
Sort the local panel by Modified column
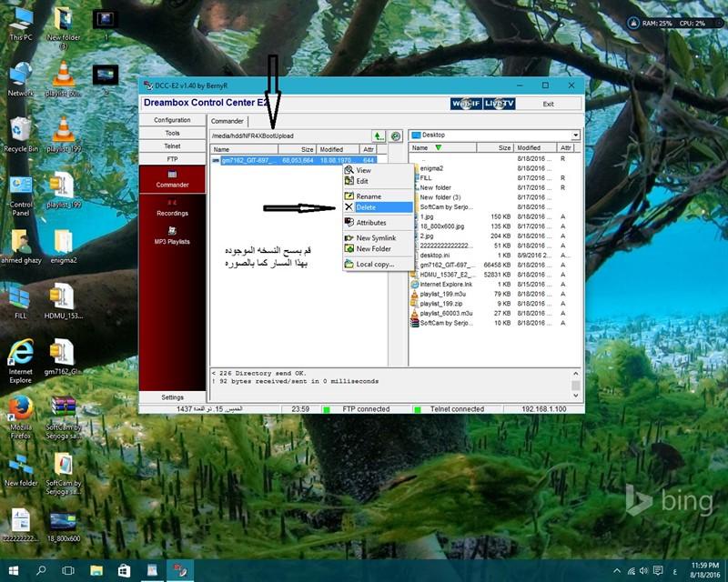coord(536,147)
